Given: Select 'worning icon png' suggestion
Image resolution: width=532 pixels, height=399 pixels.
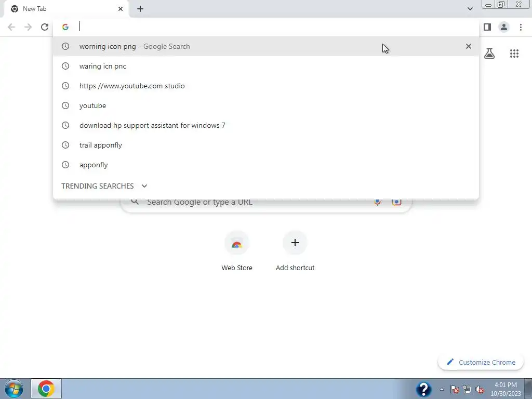Looking at the screenshot, I should pyautogui.click(x=266, y=46).
